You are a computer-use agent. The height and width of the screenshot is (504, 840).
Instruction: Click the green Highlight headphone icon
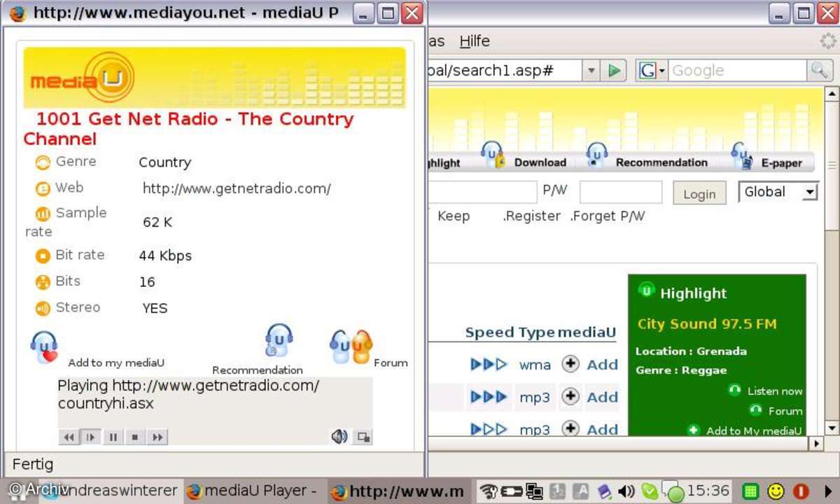pos(647,290)
